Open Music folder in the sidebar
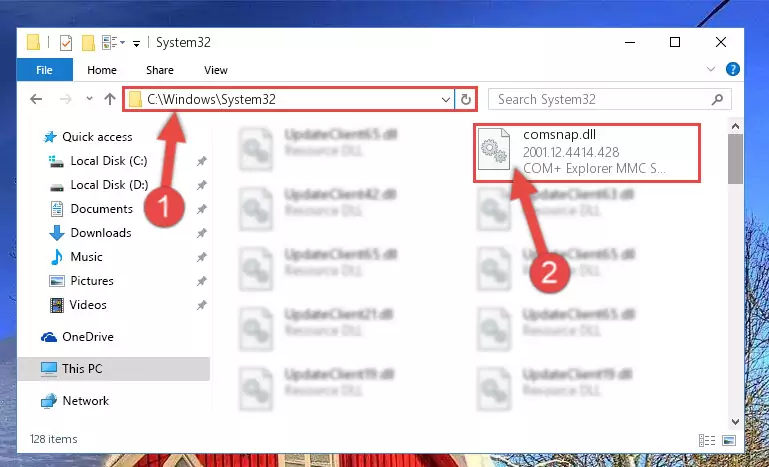This screenshot has width=769, height=467. click(86, 257)
